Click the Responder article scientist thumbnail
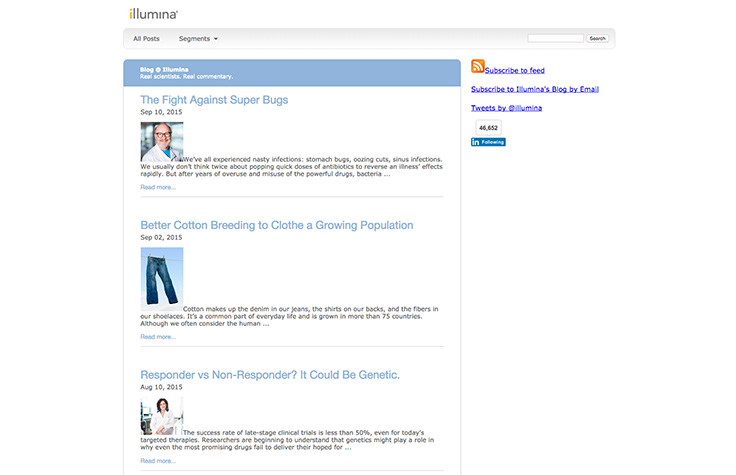The width and height of the screenshot is (736, 475). point(161,416)
